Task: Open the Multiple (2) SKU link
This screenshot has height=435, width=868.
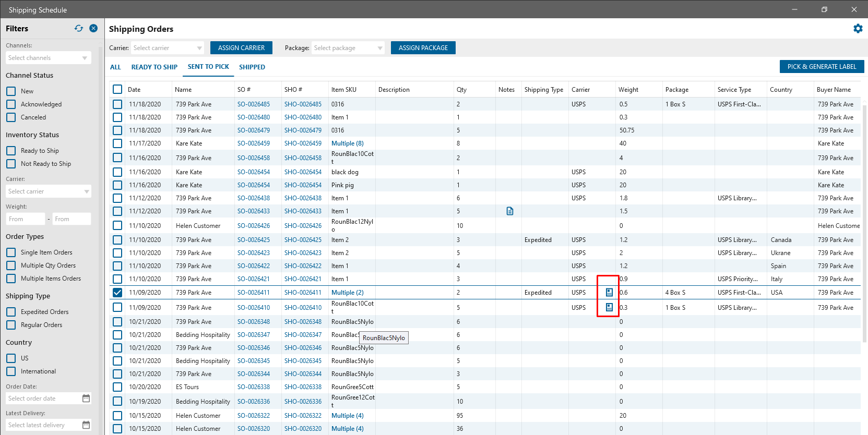Action: [348, 293]
